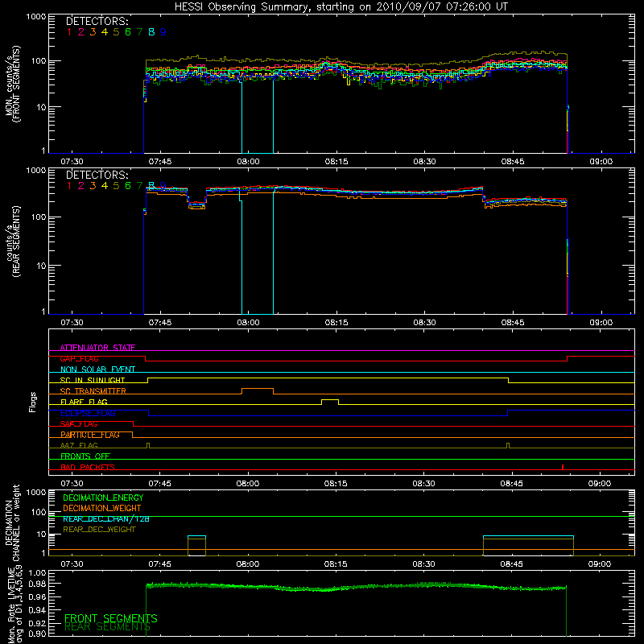Select orange detector 3 in front segments legend
The width and height of the screenshot is (644, 644).
(x=93, y=32)
